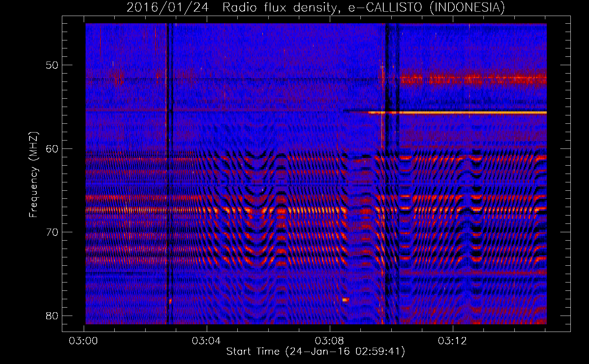Click the 80 frequency tick label
This screenshot has height=364, width=589.
click(52, 316)
